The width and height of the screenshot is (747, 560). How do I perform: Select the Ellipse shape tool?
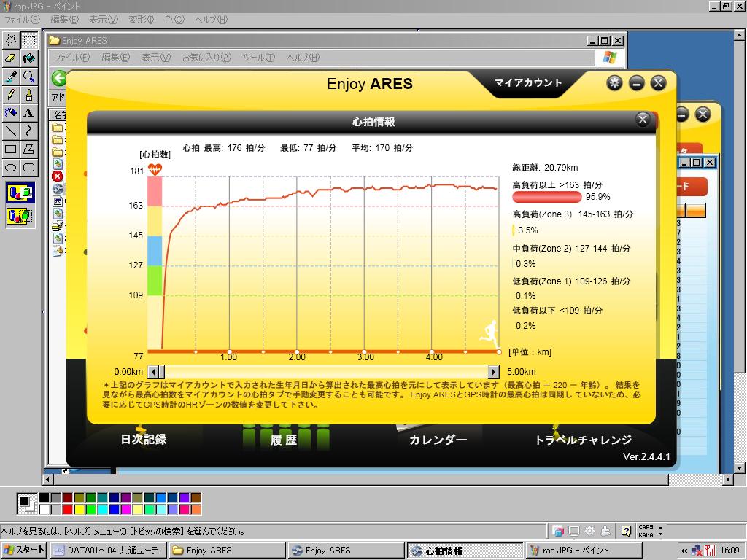coord(11,167)
